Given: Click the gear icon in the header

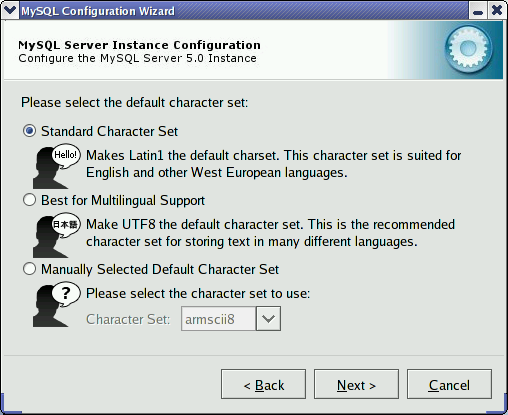Looking at the screenshot, I should [x=468, y=49].
